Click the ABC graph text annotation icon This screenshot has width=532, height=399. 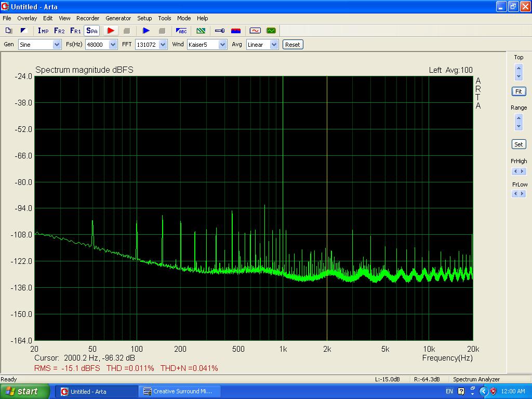(181, 31)
